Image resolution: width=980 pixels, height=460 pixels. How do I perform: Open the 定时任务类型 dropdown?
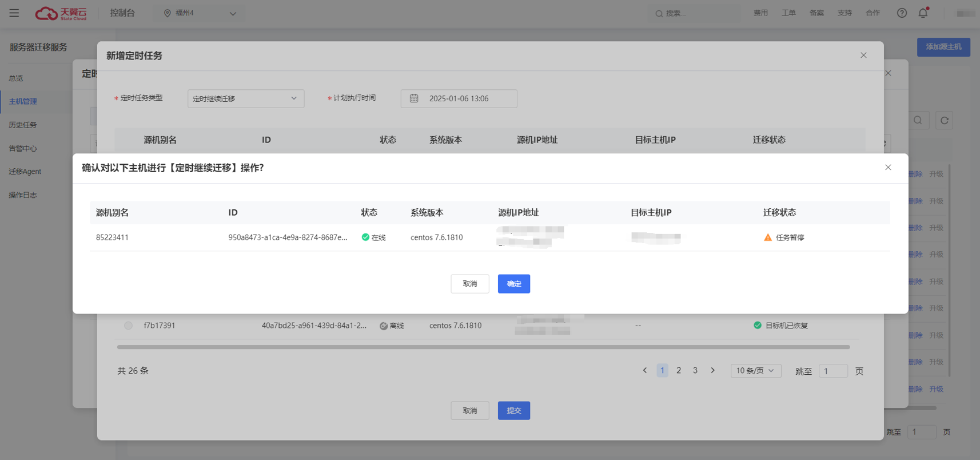point(246,98)
